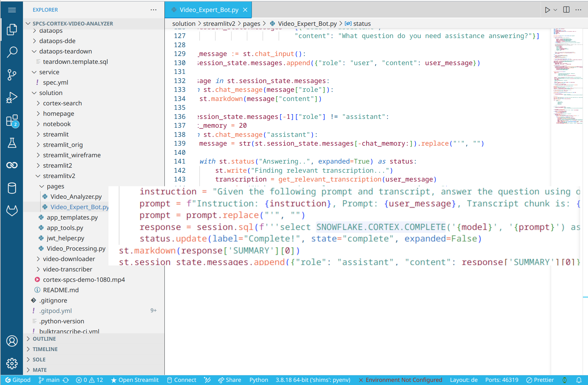Expand the TIMELINE section
The width and height of the screenshot is (588, 385).
pyautogui.click(x=45, y=349)
